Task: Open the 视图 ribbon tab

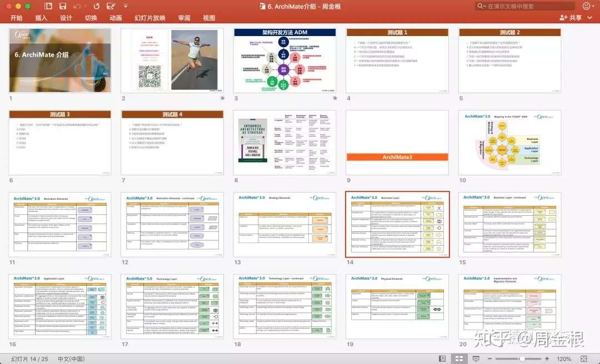Action: click(209, 18)
